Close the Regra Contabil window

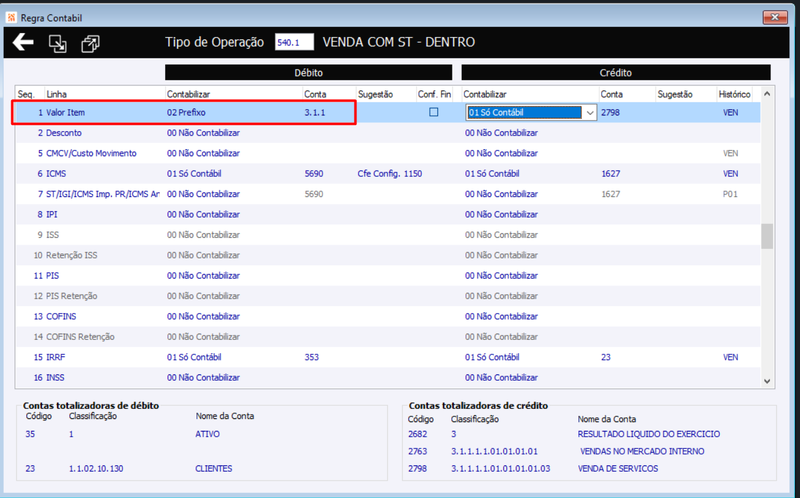pos(774,17)
